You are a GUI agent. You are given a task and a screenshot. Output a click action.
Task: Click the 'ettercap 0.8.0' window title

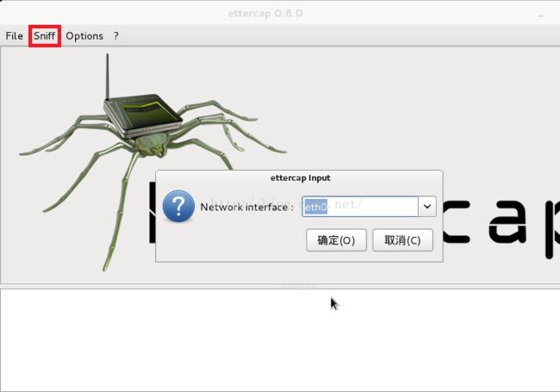(265, 14)
